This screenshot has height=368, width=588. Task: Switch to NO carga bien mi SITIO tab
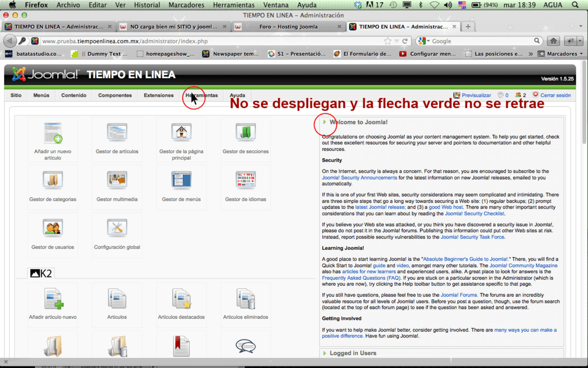click(173, 27)
